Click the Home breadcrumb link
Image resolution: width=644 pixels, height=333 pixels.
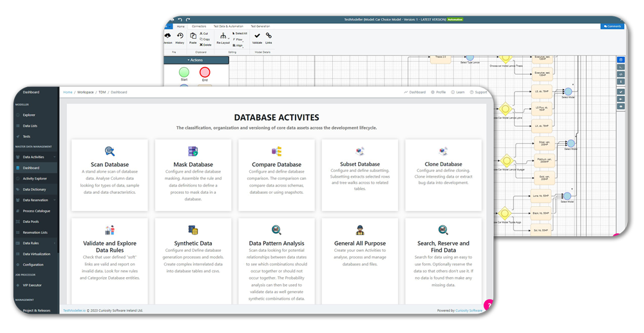point(68,93)
